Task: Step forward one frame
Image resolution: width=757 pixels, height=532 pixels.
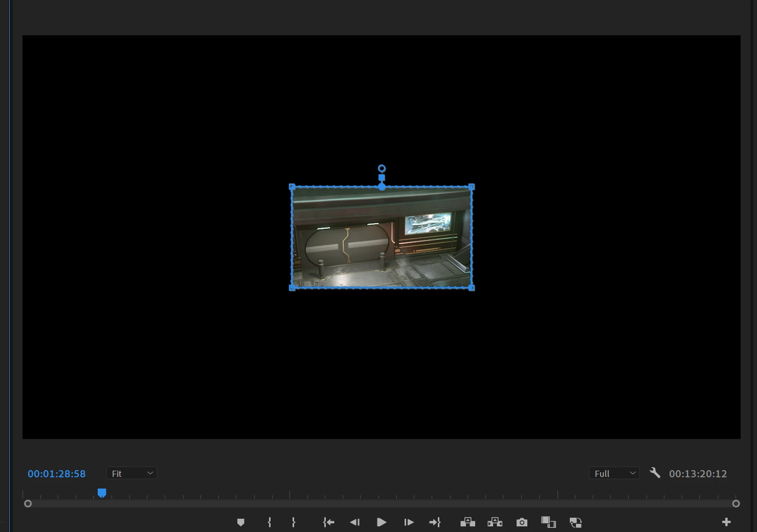Action: tap(409, 522)
